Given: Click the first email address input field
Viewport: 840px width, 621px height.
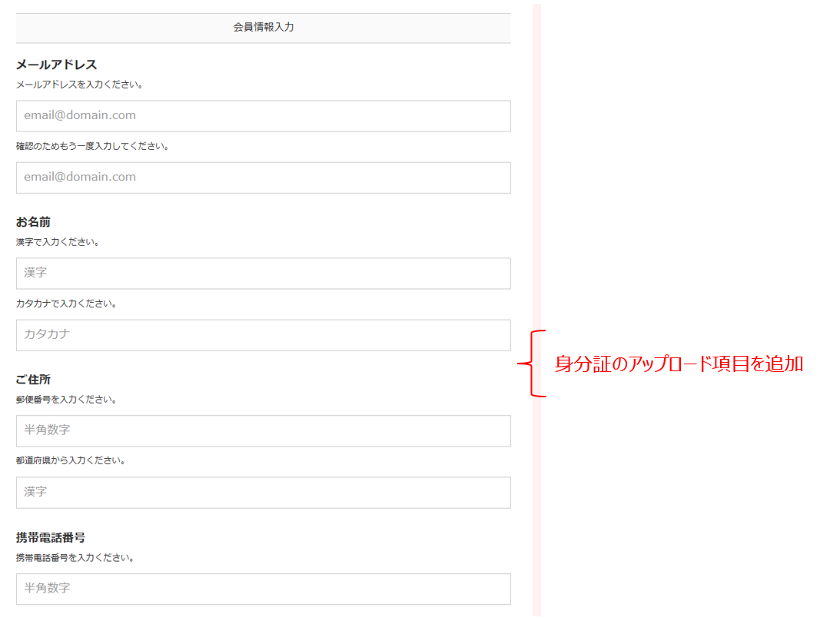Looking at the screenshot, I should click(263, 116).
